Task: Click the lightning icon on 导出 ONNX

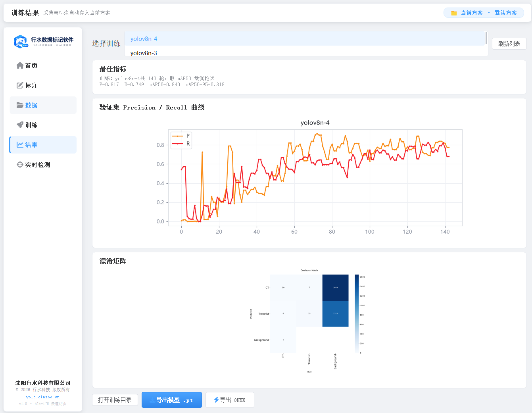Action: [x=216, y=400]
